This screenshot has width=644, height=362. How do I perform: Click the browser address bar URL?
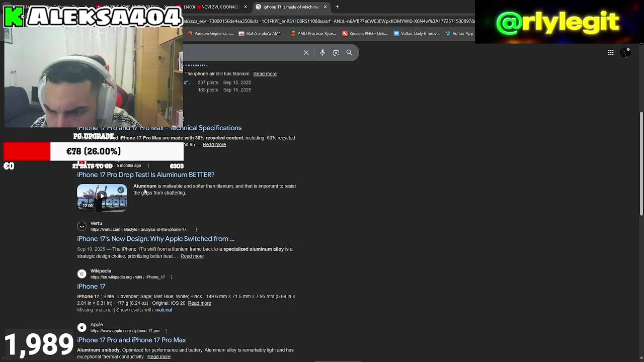[x=329, y=21]
